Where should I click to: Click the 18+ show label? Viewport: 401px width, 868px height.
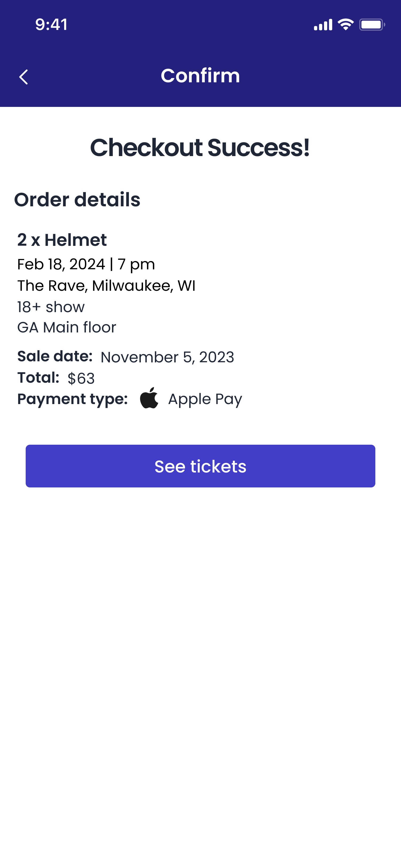[51, 307]
